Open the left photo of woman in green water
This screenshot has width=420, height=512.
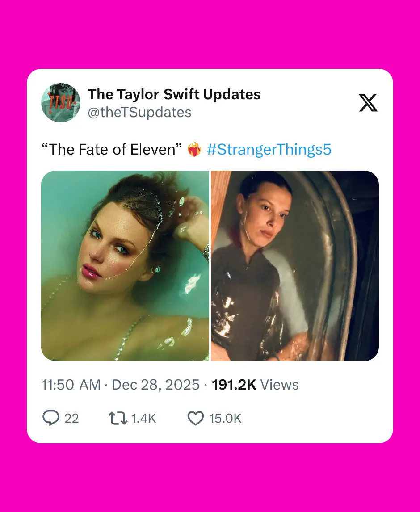pyautogui.click(x=125, y=266)
